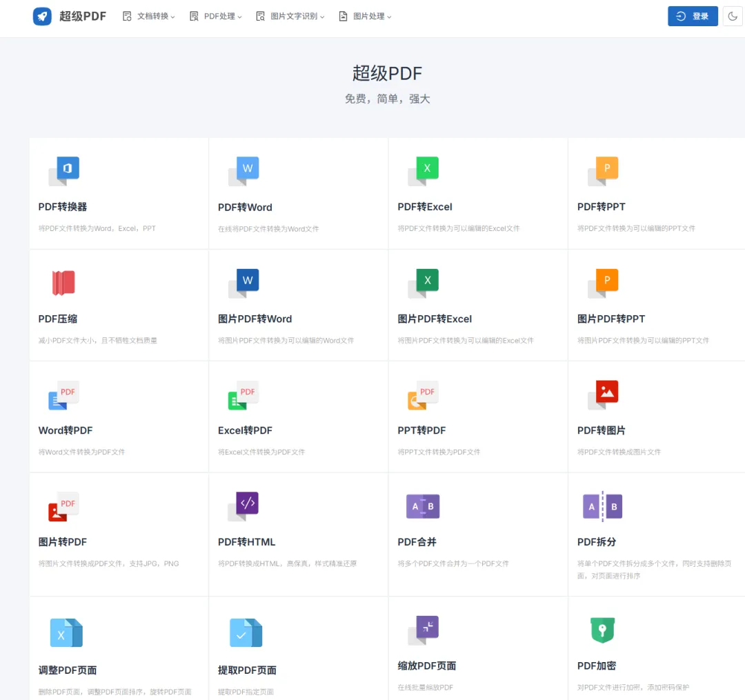Open the PDF转HTML title
This screenshot has height=700, width=745.
pyautogui.click(x=246, y=542)
